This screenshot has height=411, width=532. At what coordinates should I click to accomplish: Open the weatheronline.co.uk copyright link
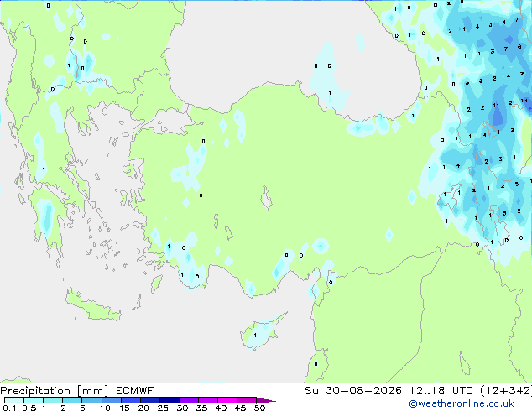[461, 403]
